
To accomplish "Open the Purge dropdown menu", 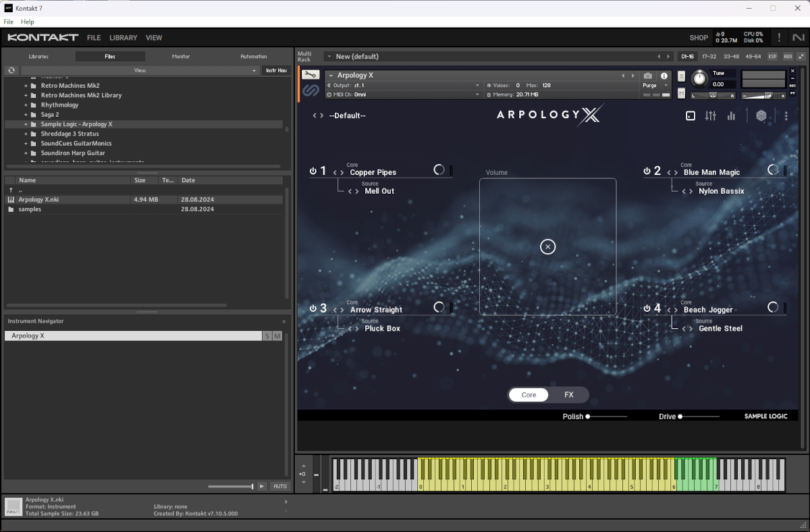I will tap(655, 86).
